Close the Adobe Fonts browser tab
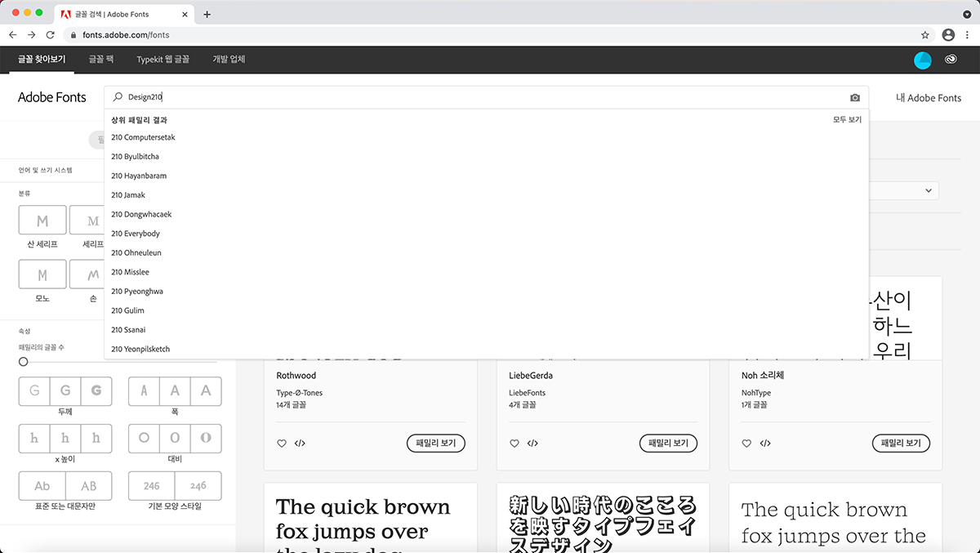 point(185,14)
